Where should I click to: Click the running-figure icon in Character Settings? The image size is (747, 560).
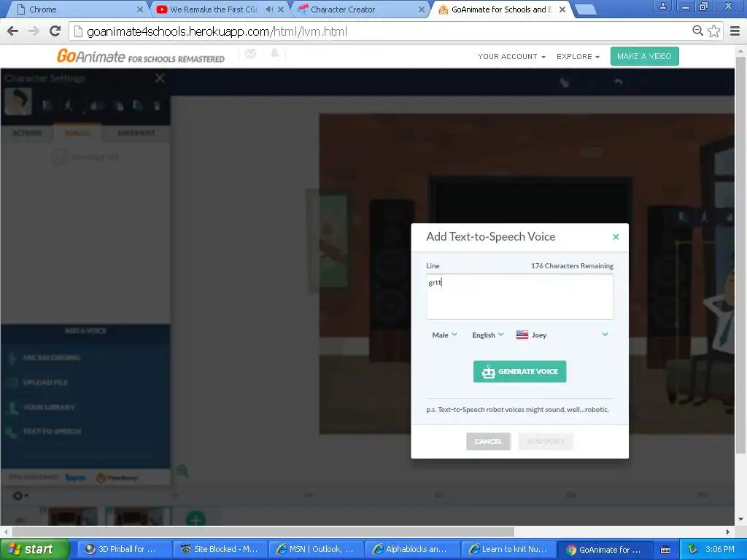coord(69,106)
